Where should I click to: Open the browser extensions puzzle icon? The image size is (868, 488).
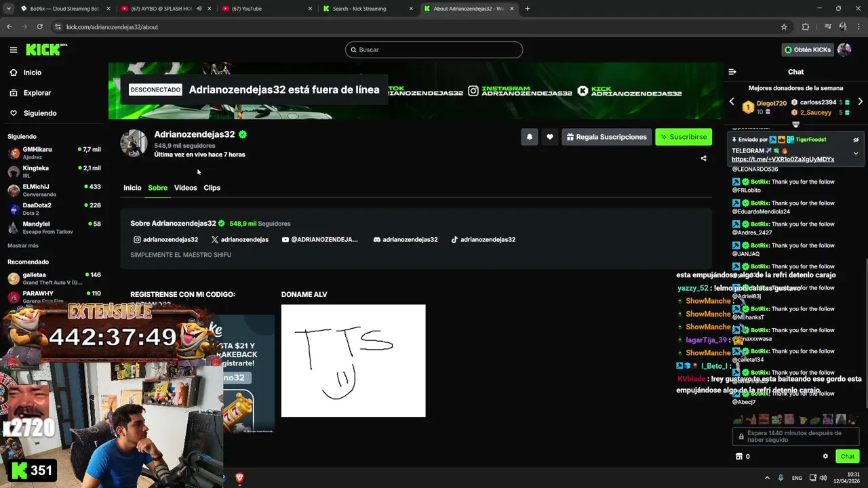coord(806,27)
